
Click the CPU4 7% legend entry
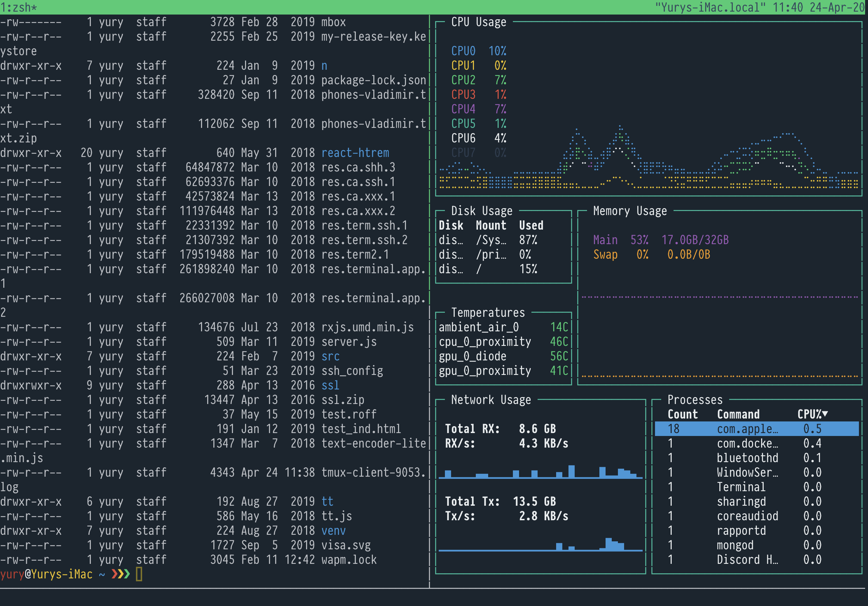(479, 109)
